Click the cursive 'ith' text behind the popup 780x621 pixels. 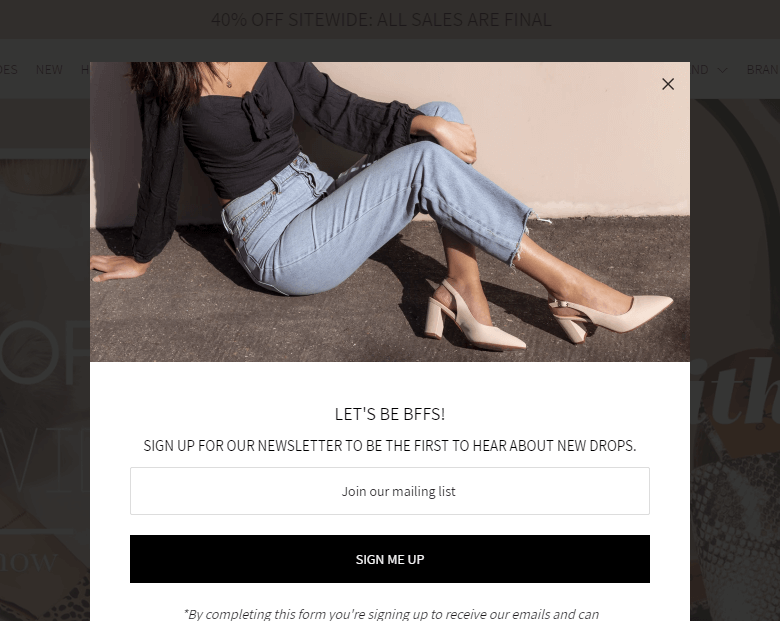click(x=735, y=393)
